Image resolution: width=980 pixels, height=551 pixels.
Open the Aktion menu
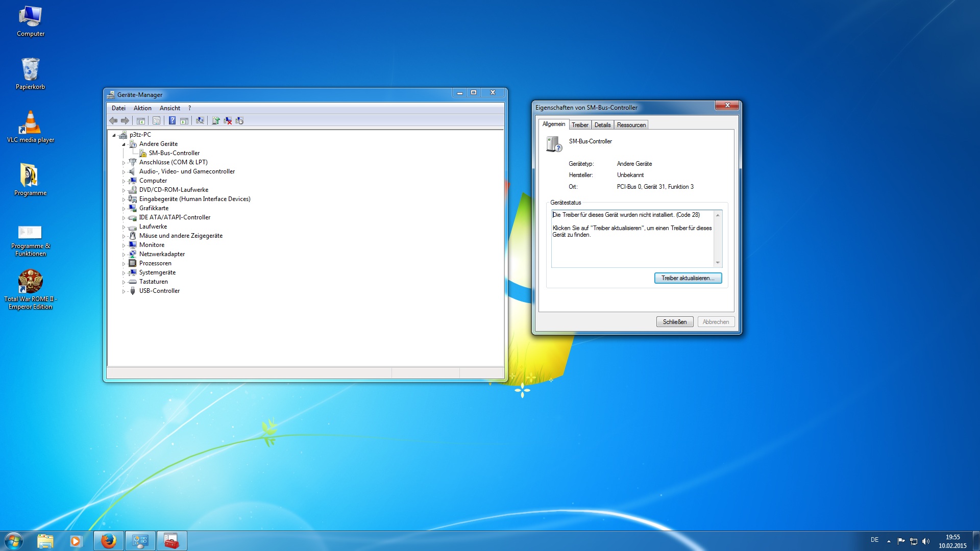tap(142, 108)
